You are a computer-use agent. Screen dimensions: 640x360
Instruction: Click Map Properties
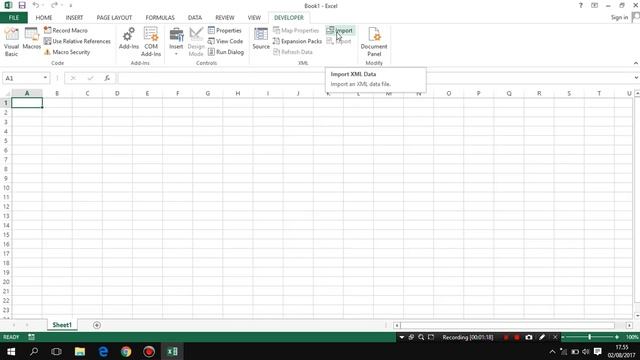click(296, 30)
